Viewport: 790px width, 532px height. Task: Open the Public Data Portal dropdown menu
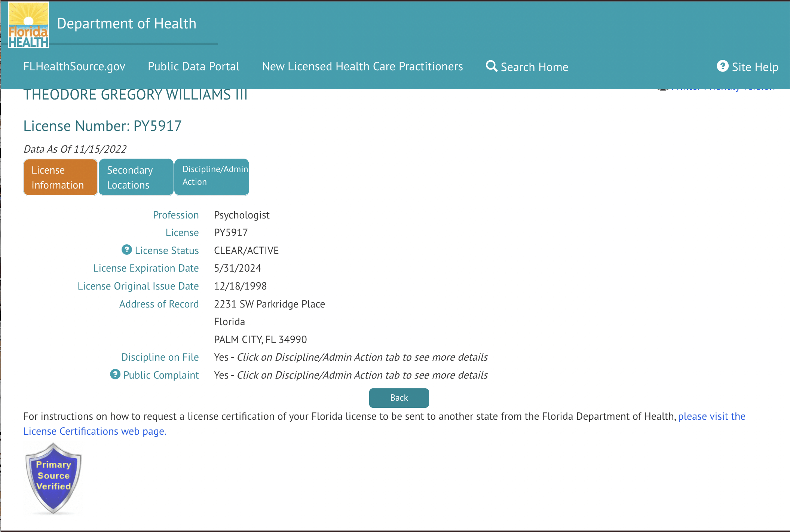click(x=193, y=66)
